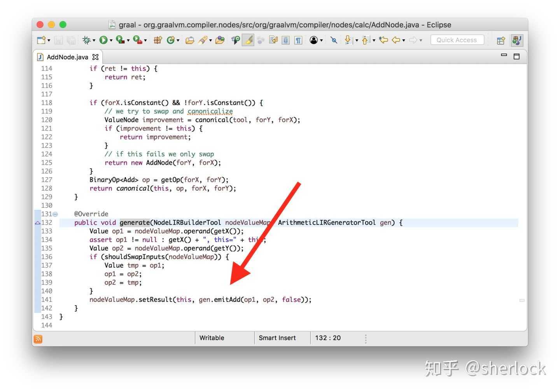560x392 pixels.
Task: Click the Forward navigation arrow icon
Action: click(x=413, y=40)
